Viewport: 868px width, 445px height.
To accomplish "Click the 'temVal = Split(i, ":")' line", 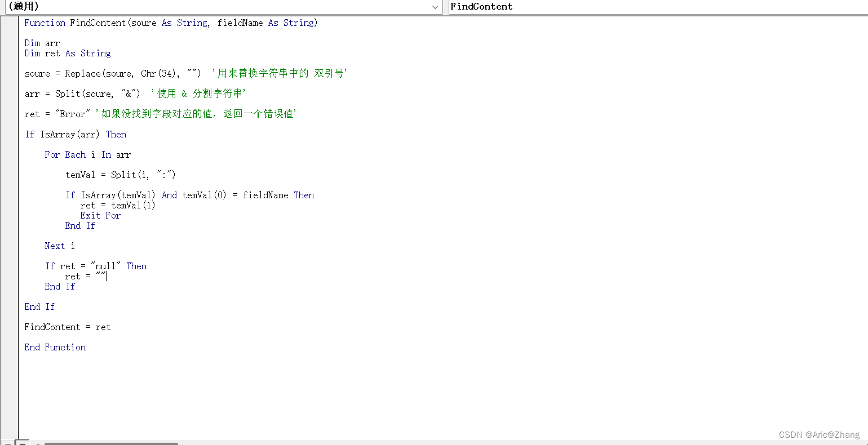I will point(121,175).
